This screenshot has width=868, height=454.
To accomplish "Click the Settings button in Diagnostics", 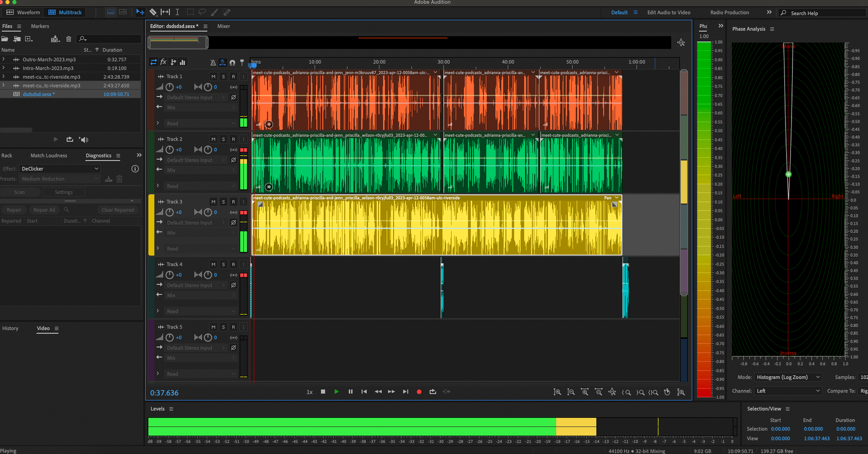I will click(x=63, y=192).
